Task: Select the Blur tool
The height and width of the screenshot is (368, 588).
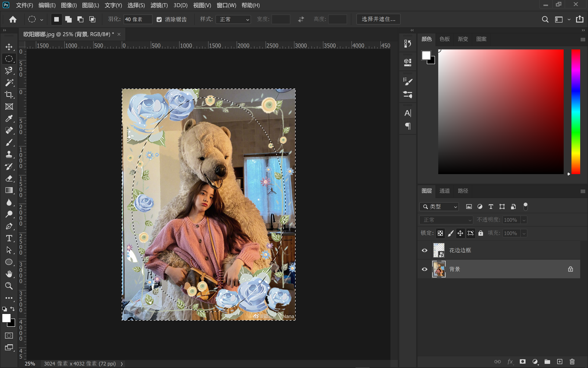Action: 9,202
